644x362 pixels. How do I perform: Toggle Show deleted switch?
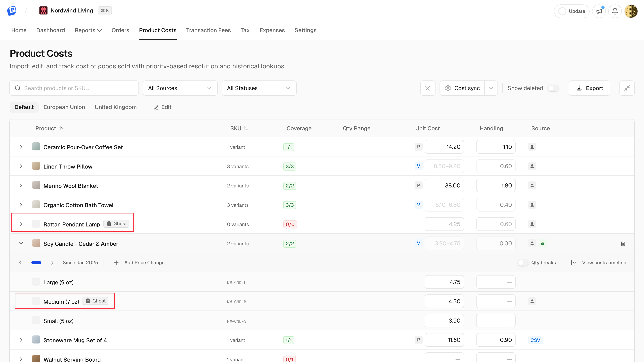553,88
